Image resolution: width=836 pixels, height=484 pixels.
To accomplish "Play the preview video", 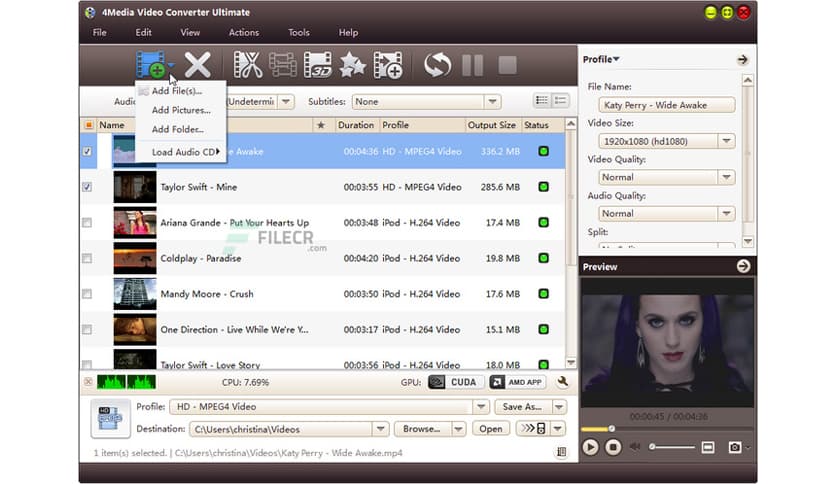I will point(590,447).
